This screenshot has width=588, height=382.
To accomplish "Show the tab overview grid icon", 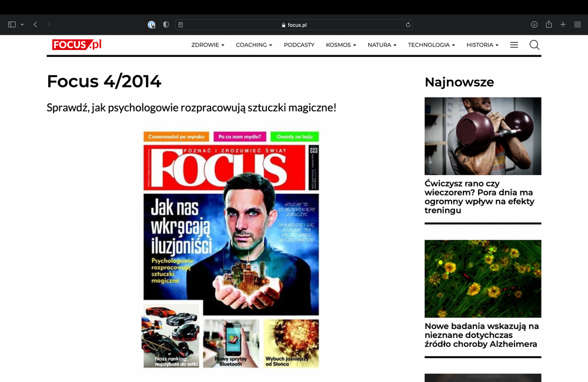I will click(577, 24).
